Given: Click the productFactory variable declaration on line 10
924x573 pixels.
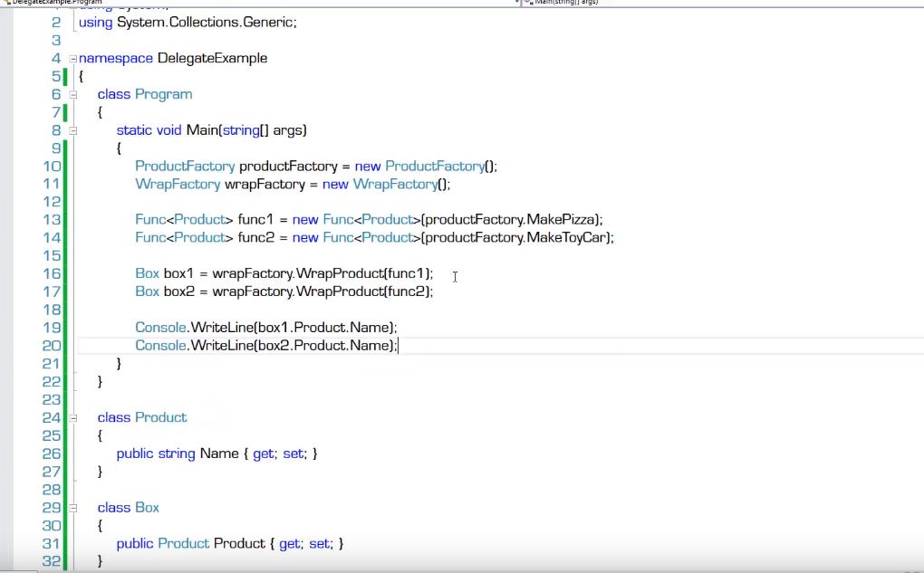Looking at the screenshot, I should (x=287, y=166).
